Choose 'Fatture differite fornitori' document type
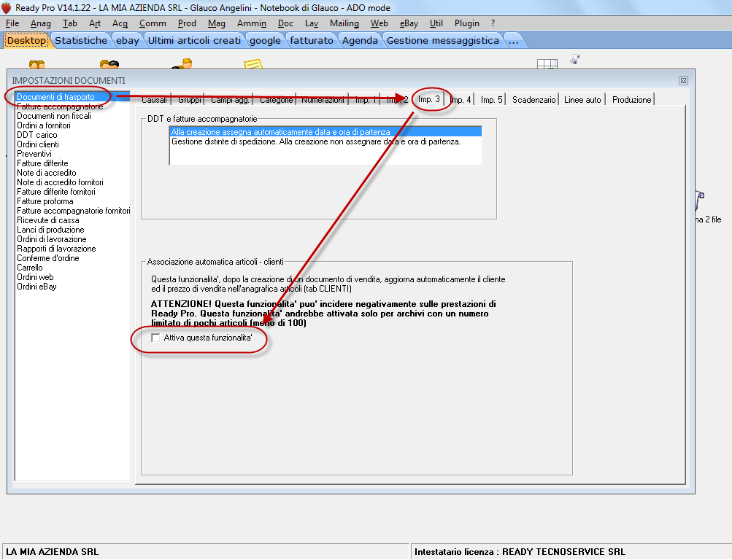Image resolution: width=732 pixels, height=560 pixels. pyautogui.click(x=72, y=192)
